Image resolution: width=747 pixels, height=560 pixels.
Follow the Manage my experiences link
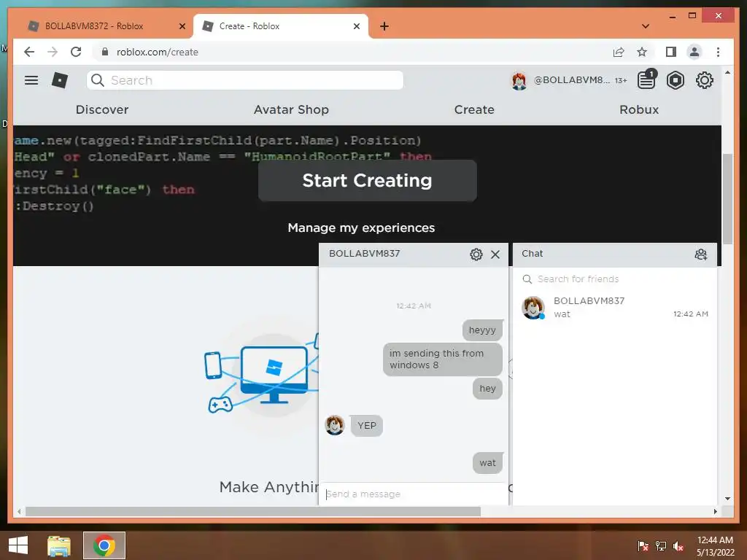tap(361, 227)
